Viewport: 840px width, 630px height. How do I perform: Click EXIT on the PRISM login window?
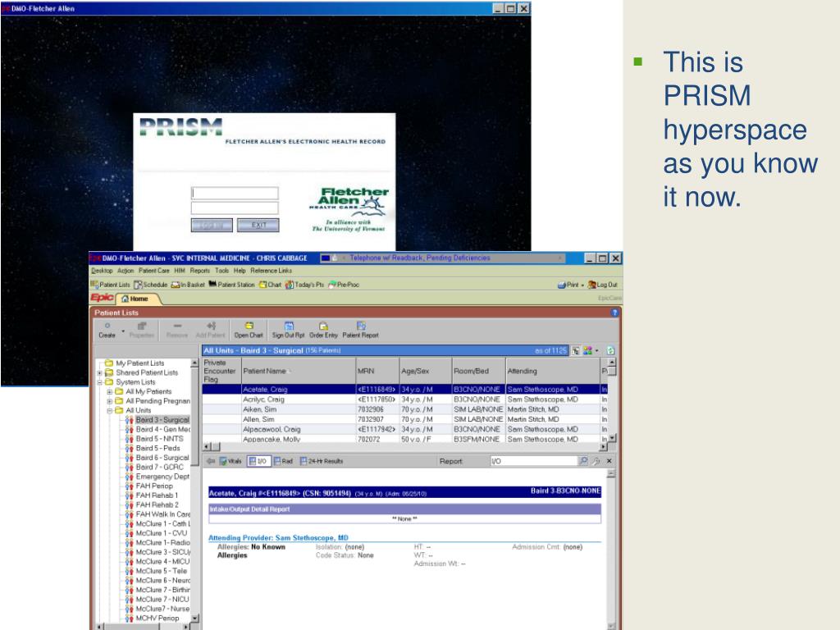click(x=258, y=225)
